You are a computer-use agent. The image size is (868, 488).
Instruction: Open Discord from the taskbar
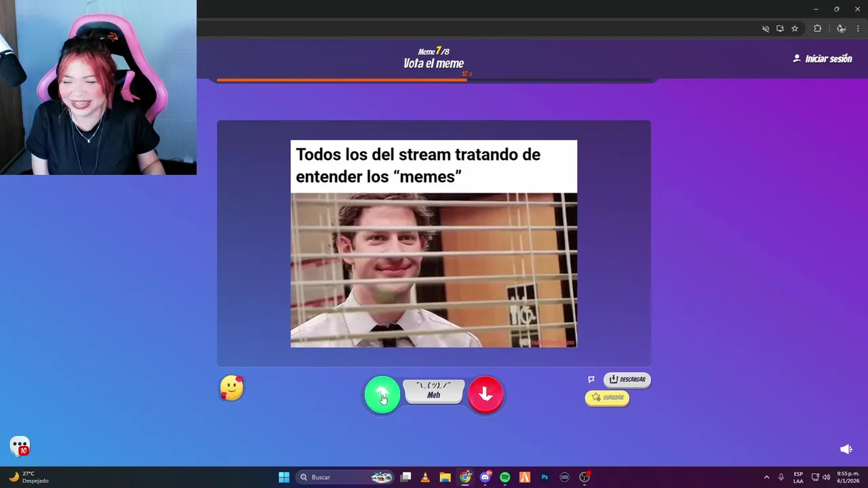pos(485,477)
